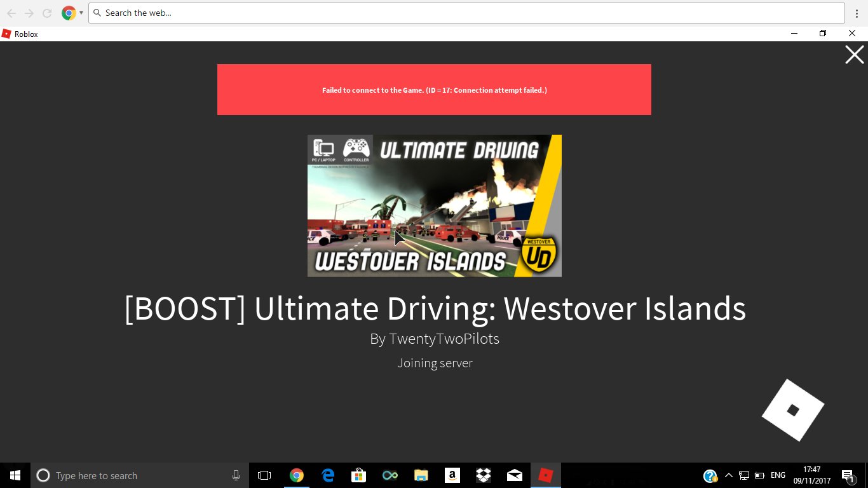Focus the Search the web address bar

coord(466,13)
